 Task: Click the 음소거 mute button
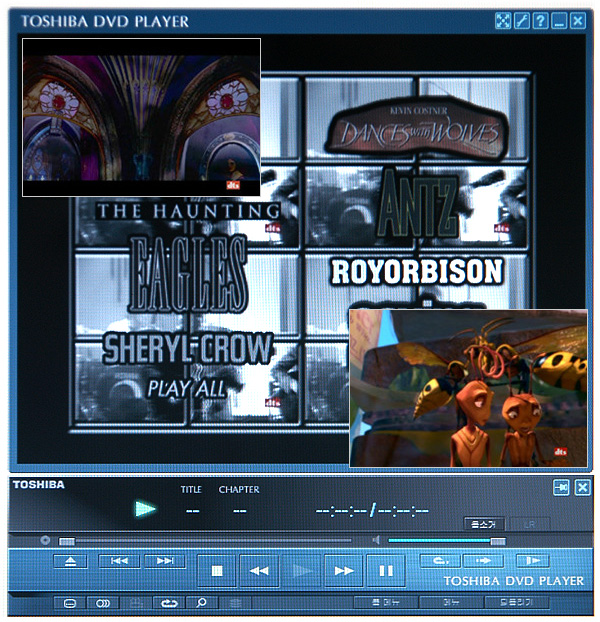484,524
